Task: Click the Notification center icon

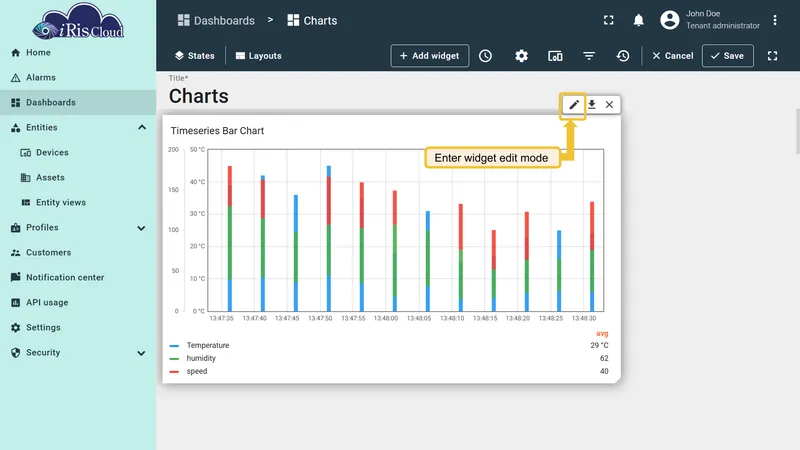Action: 15,277
